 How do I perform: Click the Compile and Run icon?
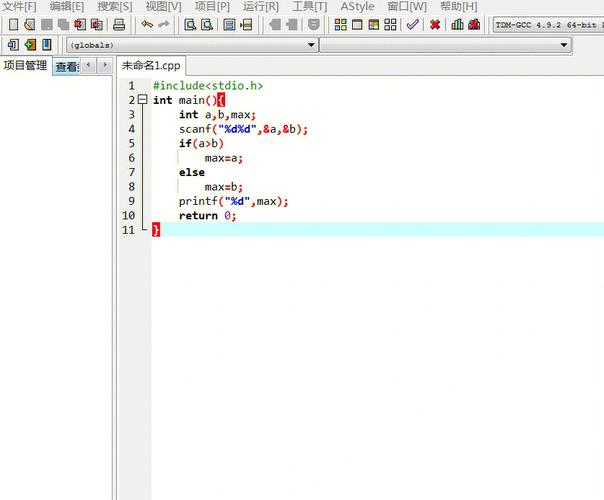[374, 25]
